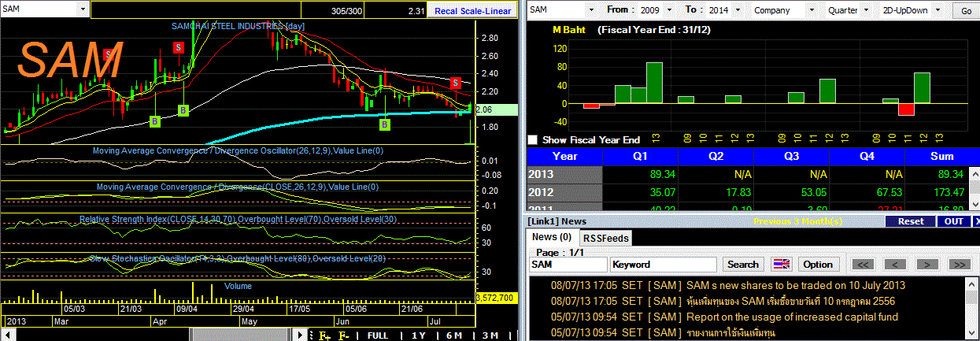The width and height of the screenshot is (980, 341).
Task: Click the volume value 3,572,700
Action: 496,298
